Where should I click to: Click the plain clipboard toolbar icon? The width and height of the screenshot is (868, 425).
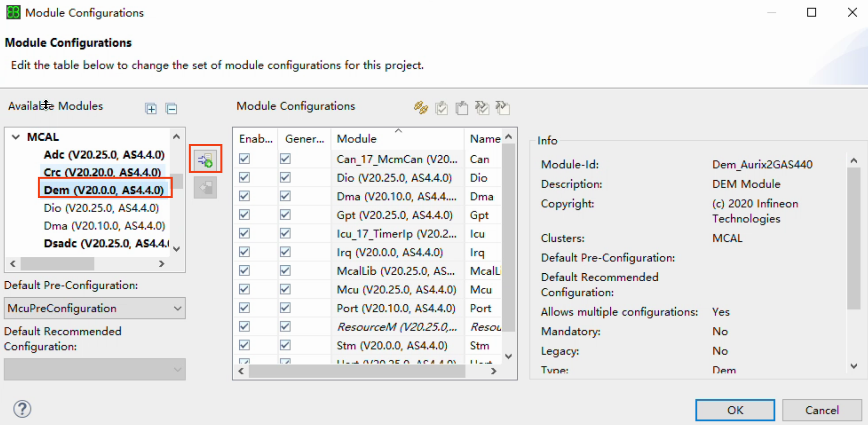[462, 108]
